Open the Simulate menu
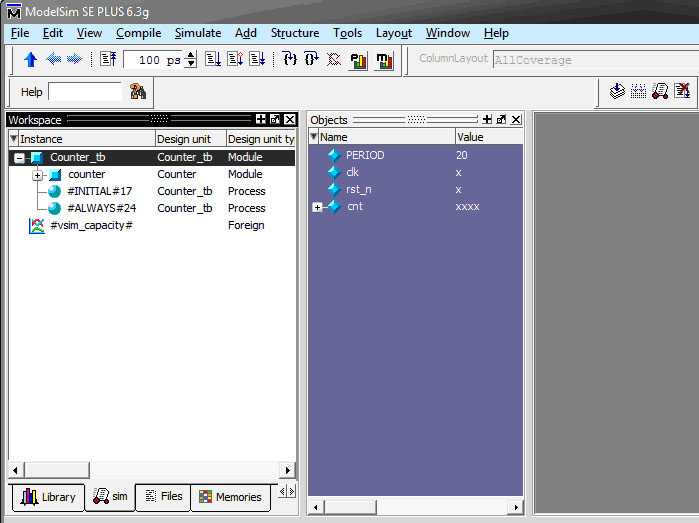Viewport: 699px width, 523px height. (x=198, y=33)
